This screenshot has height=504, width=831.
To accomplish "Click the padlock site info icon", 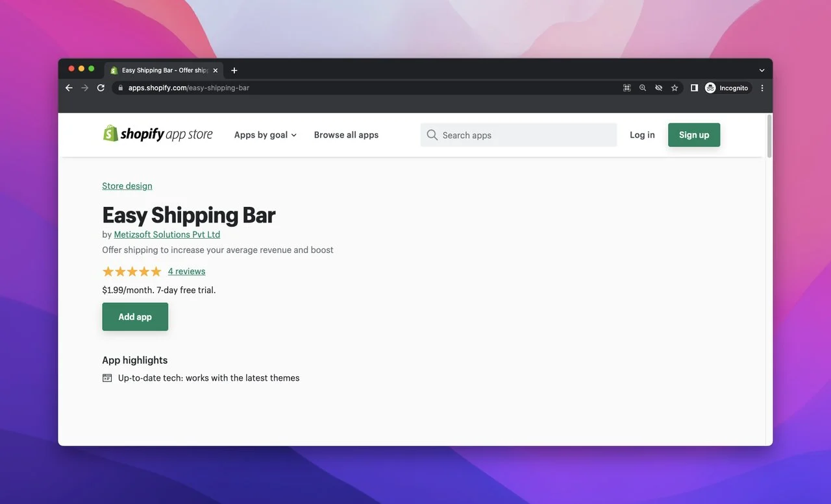I will click(x=120, y=88).
